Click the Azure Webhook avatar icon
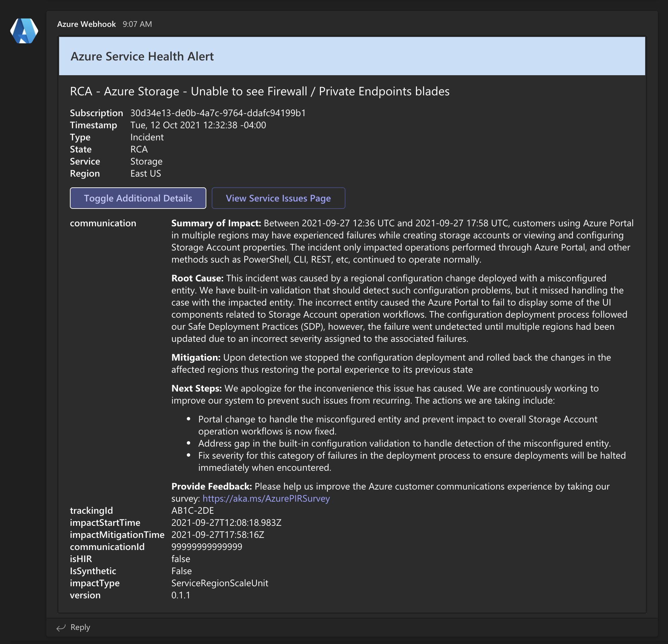This screenshot has width=668, height=644. 24,31
